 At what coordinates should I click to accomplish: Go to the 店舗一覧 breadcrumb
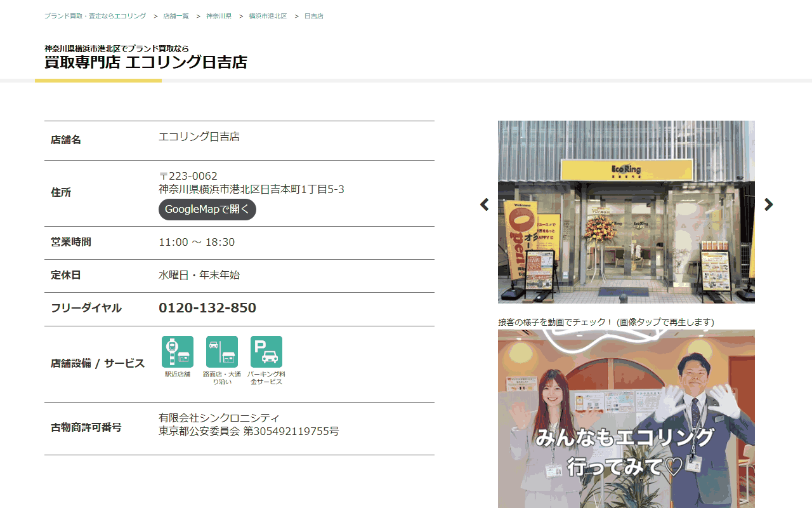[176, 16]
